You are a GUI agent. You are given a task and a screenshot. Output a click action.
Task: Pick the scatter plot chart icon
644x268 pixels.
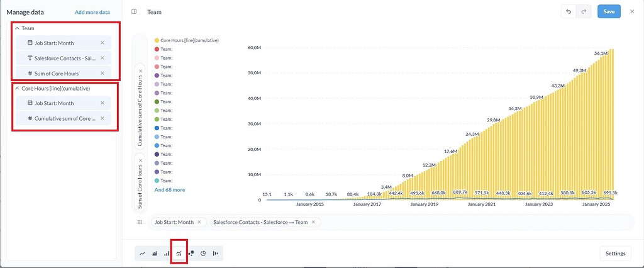[191, 254]
